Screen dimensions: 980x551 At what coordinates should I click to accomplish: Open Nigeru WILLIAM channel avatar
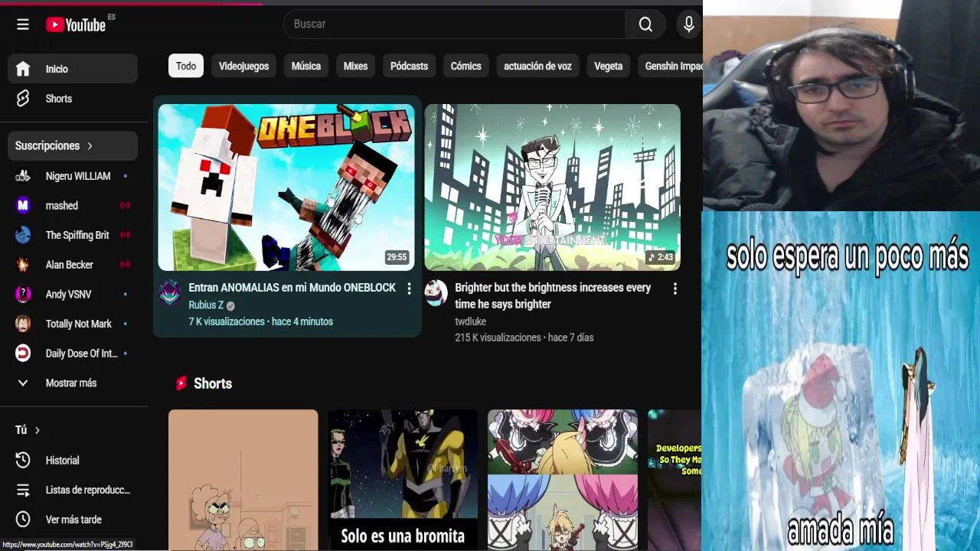point(23,176)
